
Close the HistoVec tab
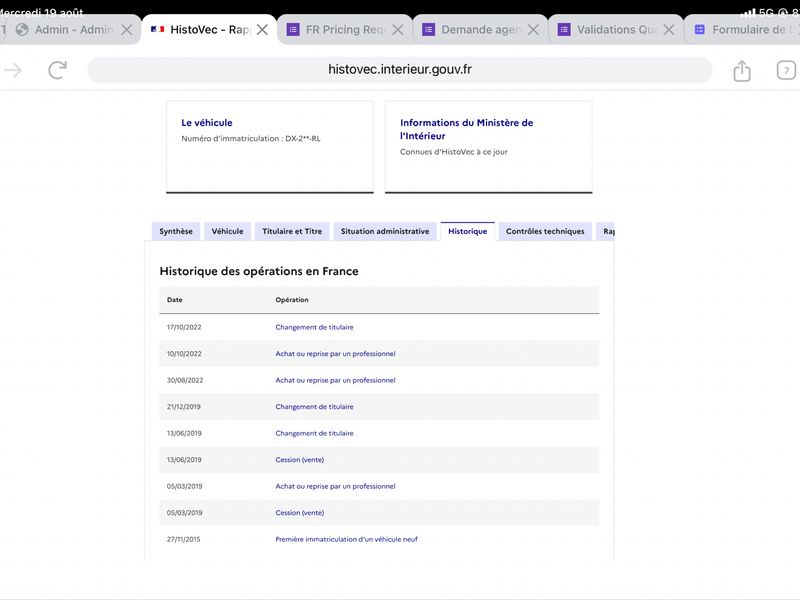(262, 30)
